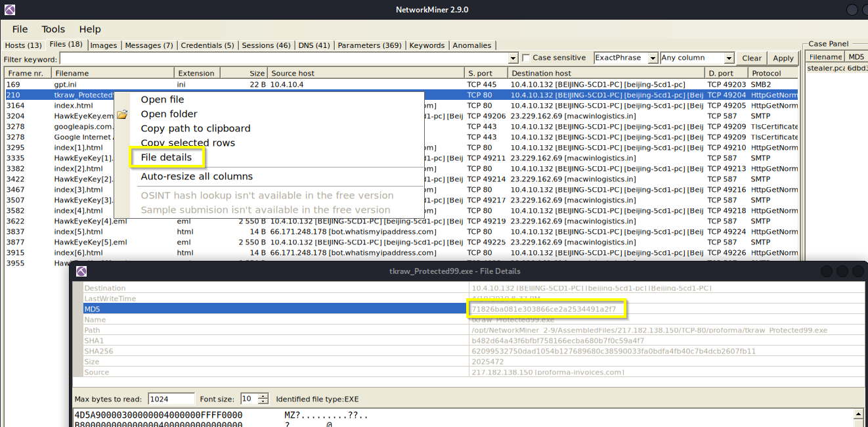Screen dimensions: 868x427
Task: Click the Max bytes to read field
Action: (x=171, y=399)
